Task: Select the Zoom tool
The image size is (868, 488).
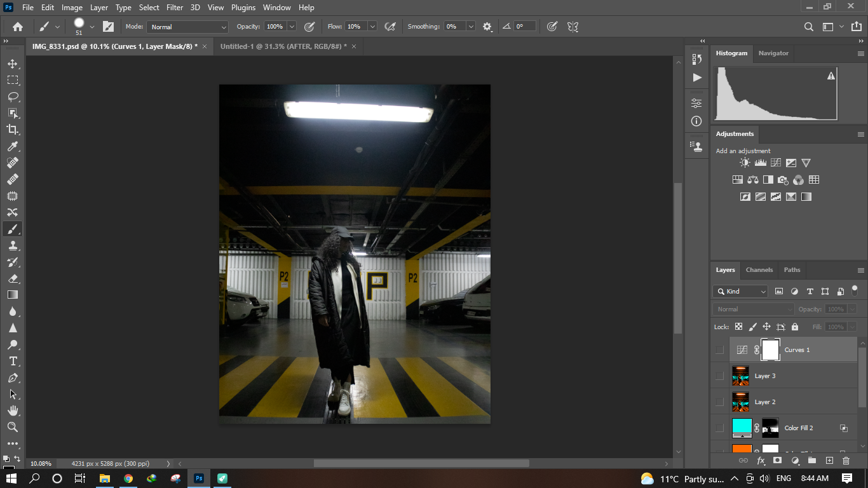Action: pos(13,427)
